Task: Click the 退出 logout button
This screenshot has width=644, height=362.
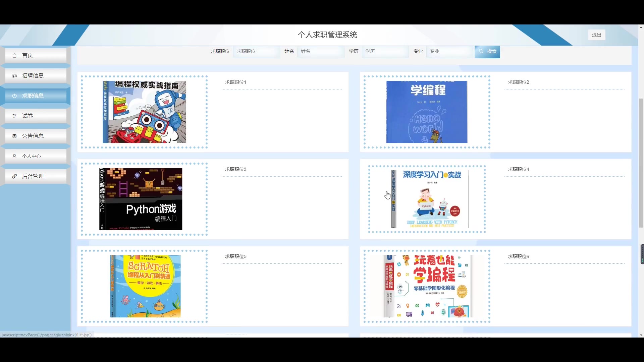Action: 596,35
